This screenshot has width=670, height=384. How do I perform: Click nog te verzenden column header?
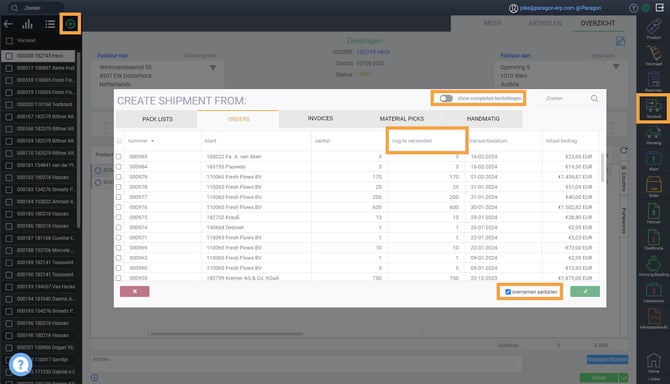[426, 141]
